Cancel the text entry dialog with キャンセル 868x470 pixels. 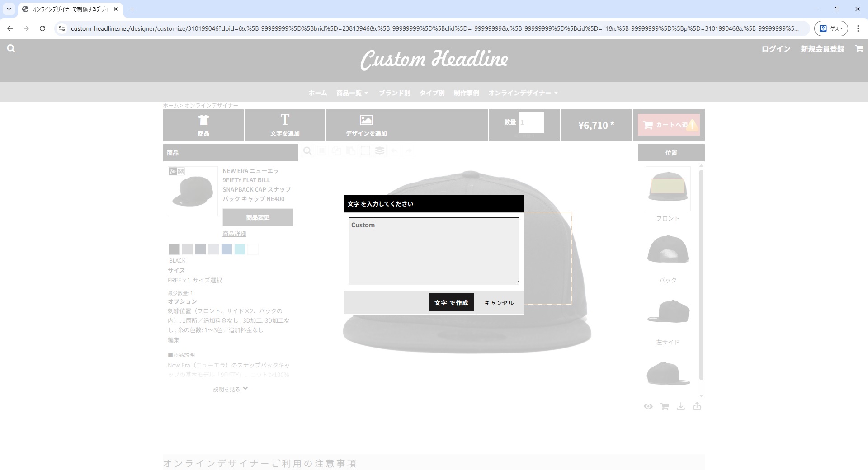[499, 303]
